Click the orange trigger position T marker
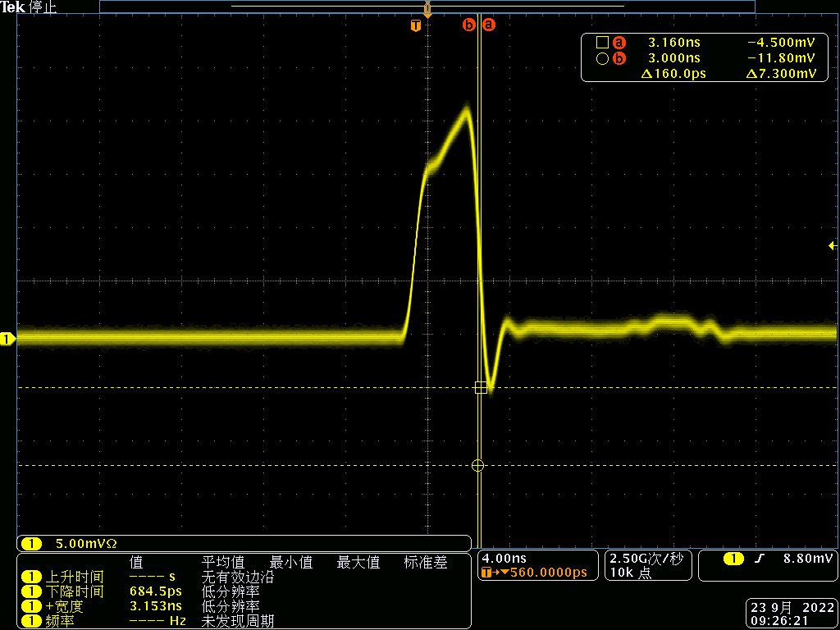 416,25
